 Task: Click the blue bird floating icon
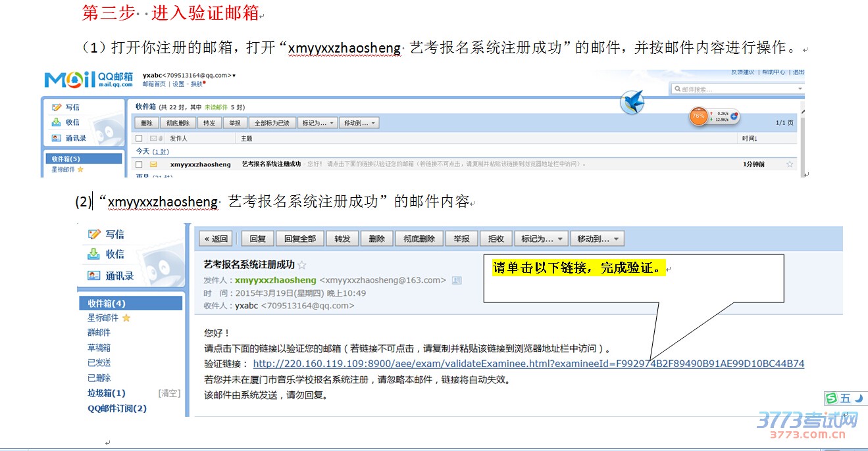tap(632, 103)
